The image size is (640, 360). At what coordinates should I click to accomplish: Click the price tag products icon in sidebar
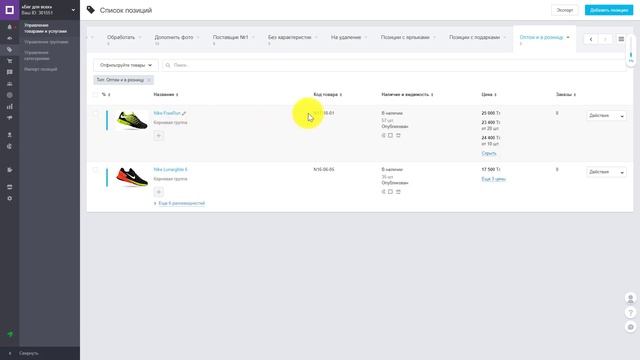tap(9, 49)
